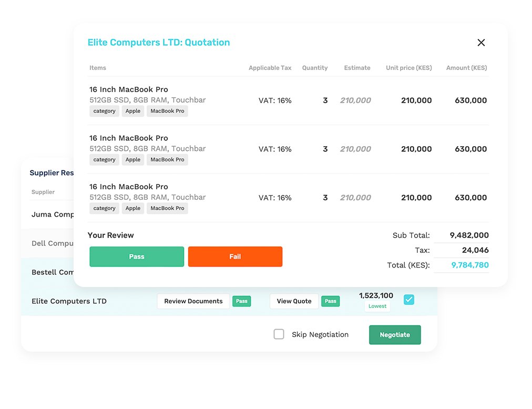This screenshot has height=409, width=532.
Task: Click the Total (KES) value 9,784,780
Action: 470,265
